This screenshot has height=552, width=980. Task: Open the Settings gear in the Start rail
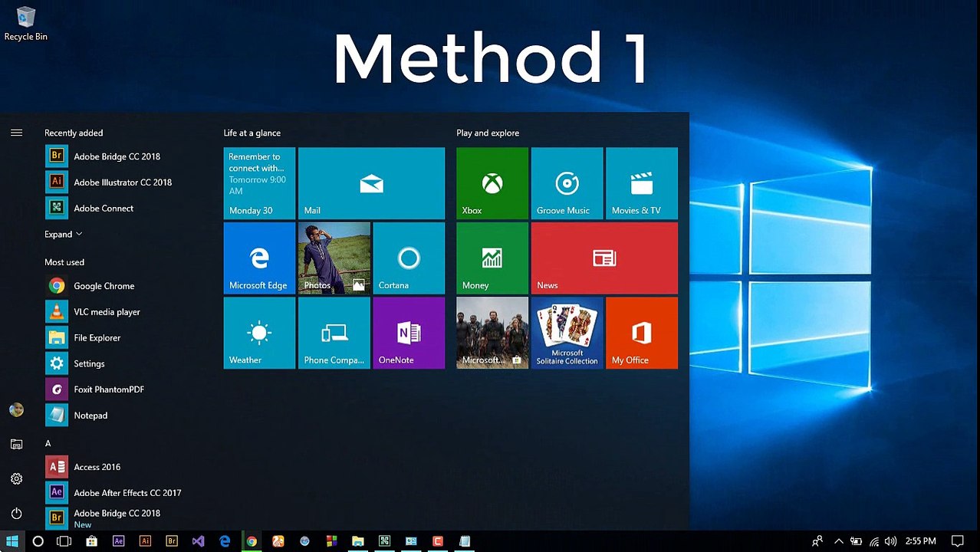[x=16, y=478]
